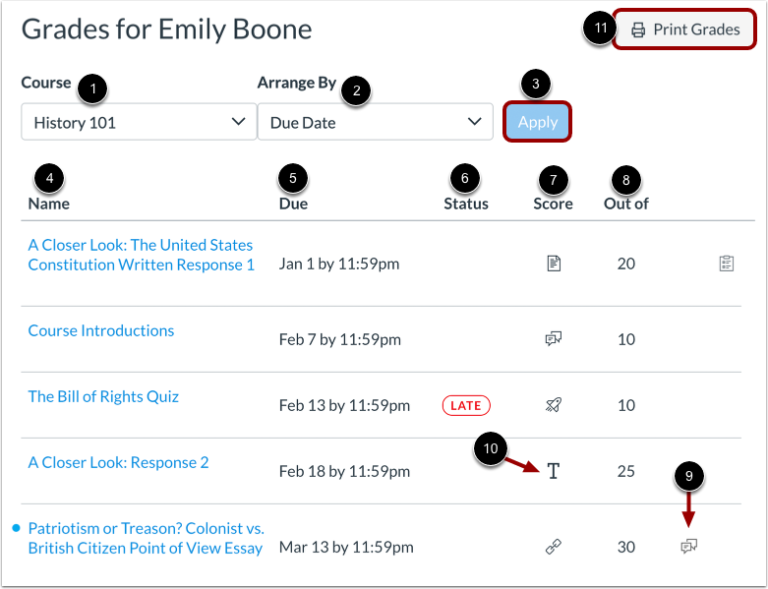Click the text entry T icon for Response 2
This screenshot has width=768, height=589.
point(553,471)
